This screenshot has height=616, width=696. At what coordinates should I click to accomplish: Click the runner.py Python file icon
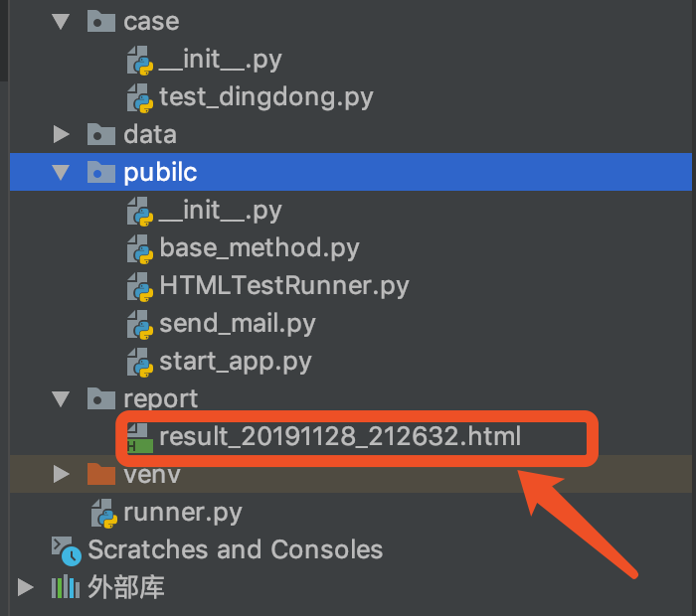coord(103,513)
